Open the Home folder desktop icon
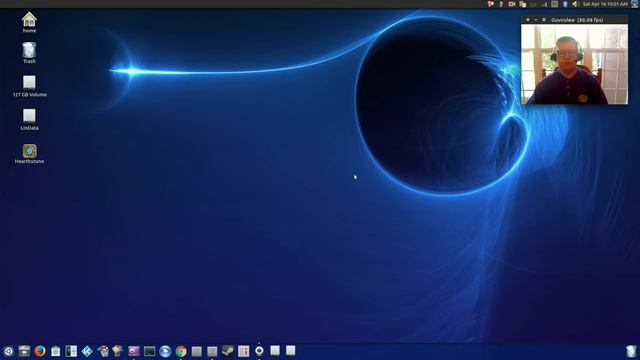The height and width of the screenshot is (360, 640). [x=29, y=22]
